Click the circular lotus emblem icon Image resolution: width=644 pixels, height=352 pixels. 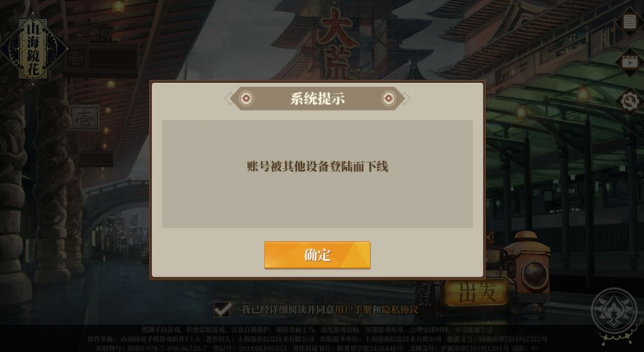coord(614,311)
